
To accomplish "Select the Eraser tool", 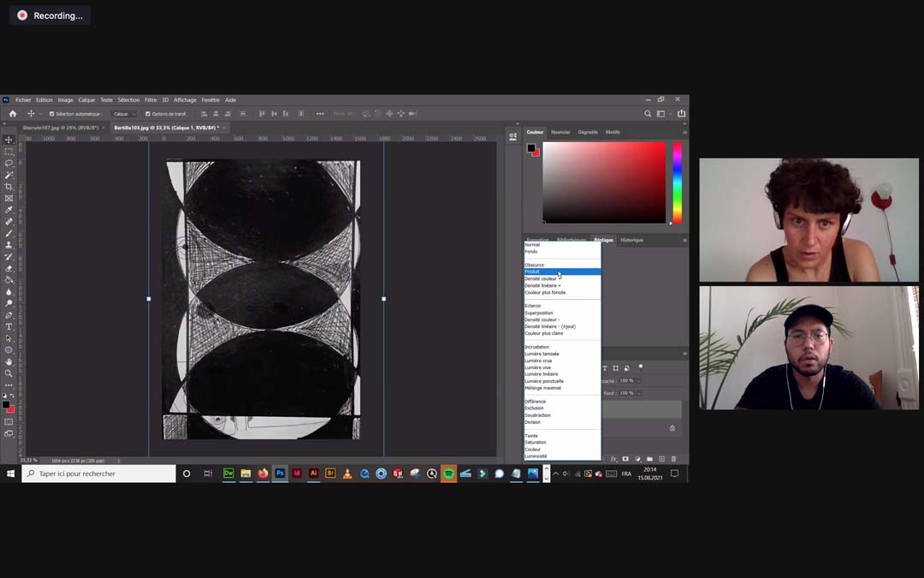I will pyautogui.click(x=9, y=268).
